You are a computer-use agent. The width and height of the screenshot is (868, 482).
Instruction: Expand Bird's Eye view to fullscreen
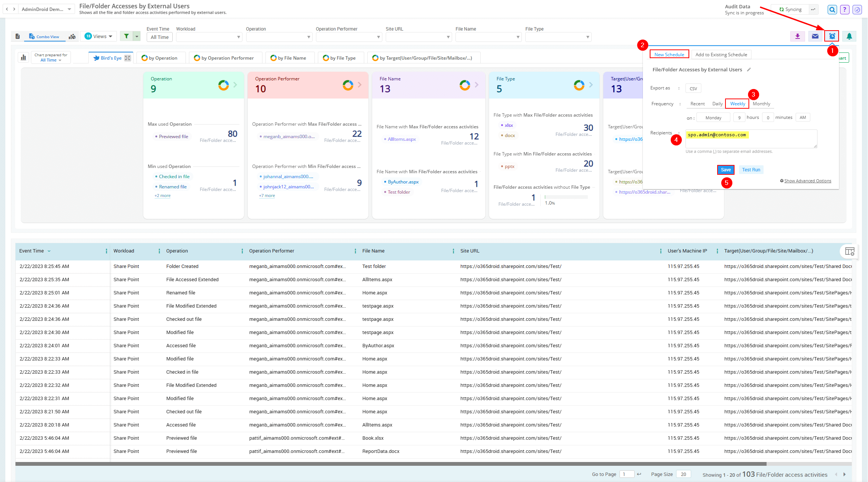tap(127, 57)
